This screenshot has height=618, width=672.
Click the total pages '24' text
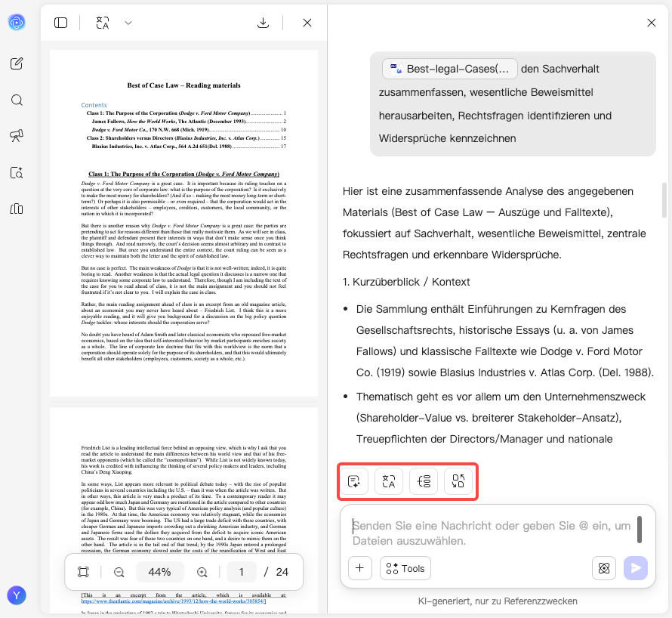[282, 572]
